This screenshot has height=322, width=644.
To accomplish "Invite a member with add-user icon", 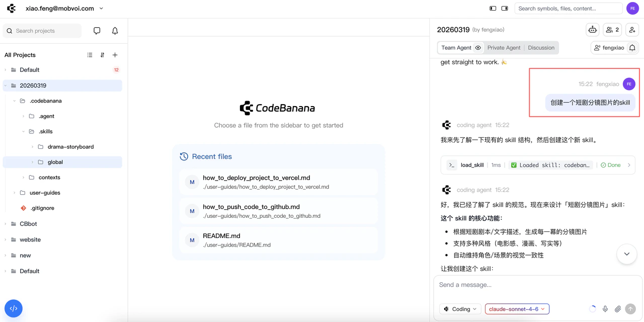I will pos(632,30).
